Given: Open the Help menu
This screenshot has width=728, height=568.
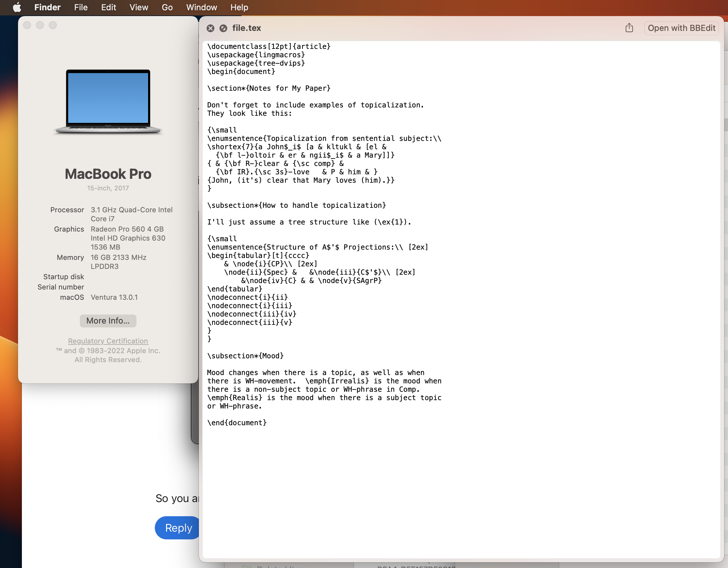Looking at the screenshot, I should point(239,7).
